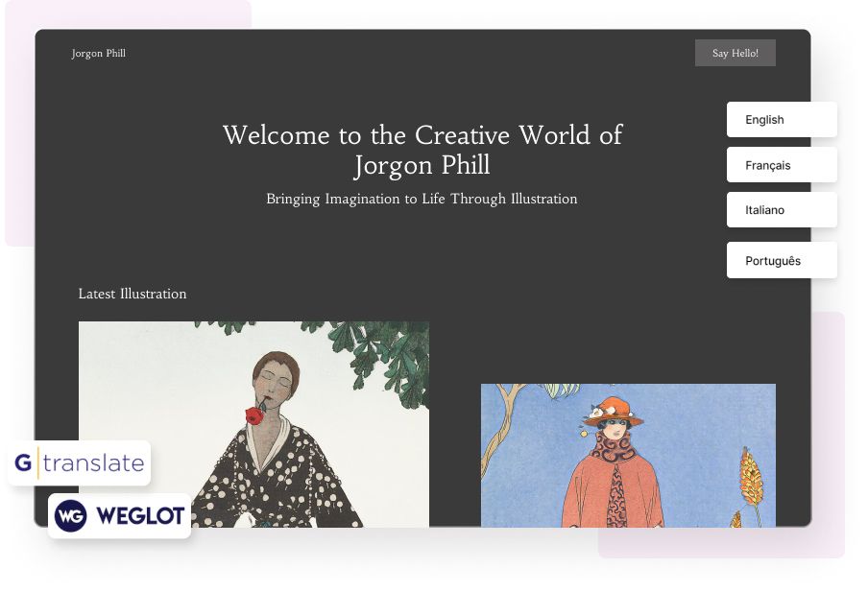This screenshot has width=868, height=592.
Task: Open the illustration of woman in orange hat
Action: 627,455
